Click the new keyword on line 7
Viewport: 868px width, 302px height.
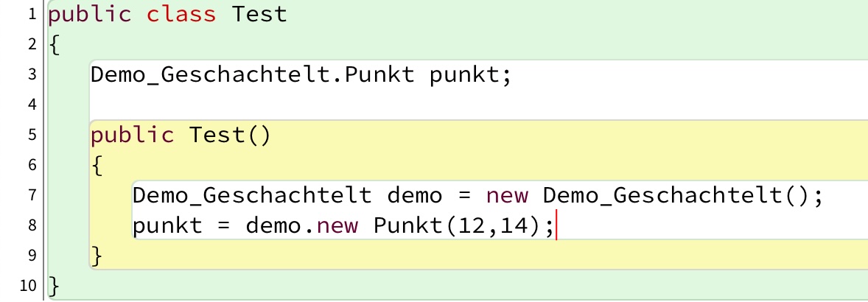[x=507, y=196]
